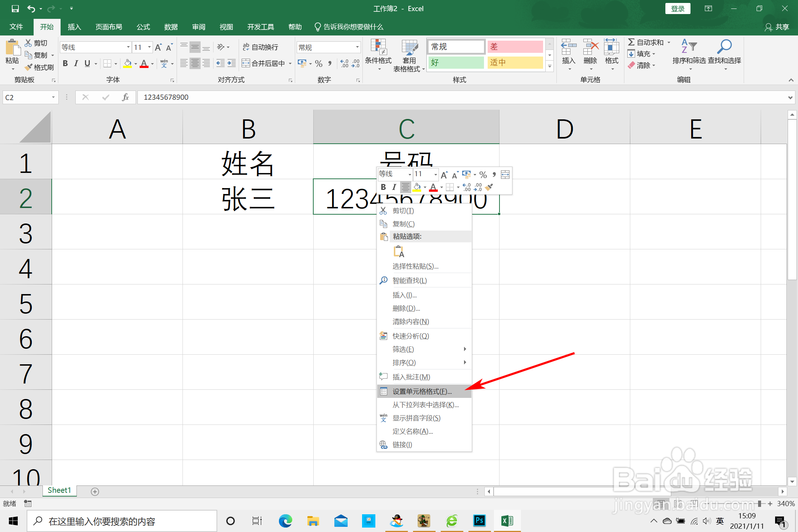Toggle Italic in the ribbon font group
Viewport: 798px width, 532px height.
click(x=76, y=63)
